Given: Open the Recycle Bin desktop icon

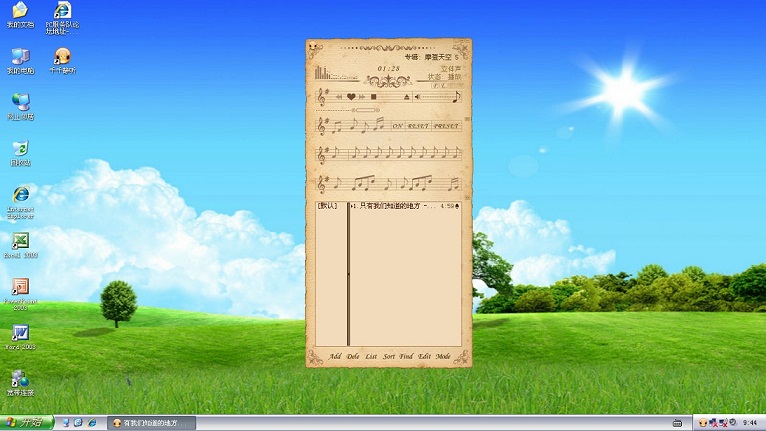Looking at the screenshot, I should tap(21, 153).
